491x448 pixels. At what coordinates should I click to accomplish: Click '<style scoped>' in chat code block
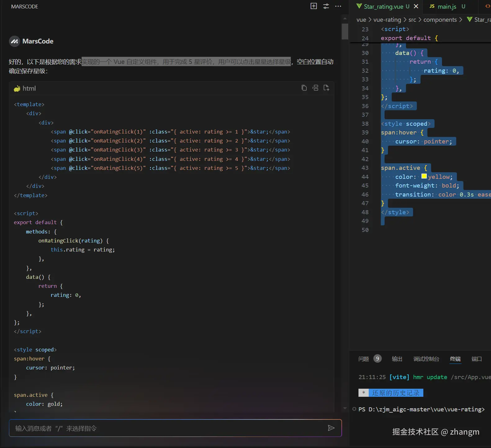[x=35, y=350]
